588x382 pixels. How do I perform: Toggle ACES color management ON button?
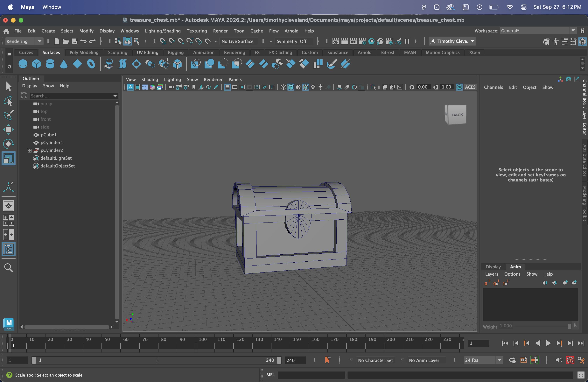459,87
